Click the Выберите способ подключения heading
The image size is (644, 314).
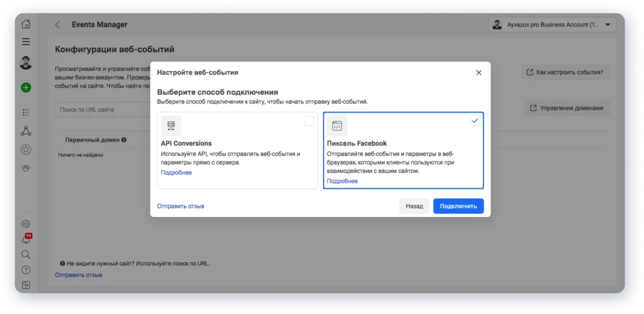tap(218, 92)
